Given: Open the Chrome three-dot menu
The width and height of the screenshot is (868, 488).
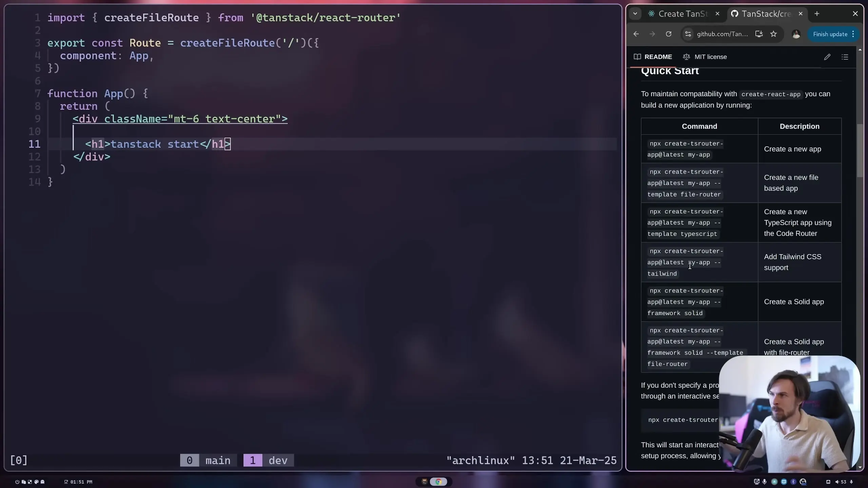Looking at the screenshot, I should pos(853,34).
